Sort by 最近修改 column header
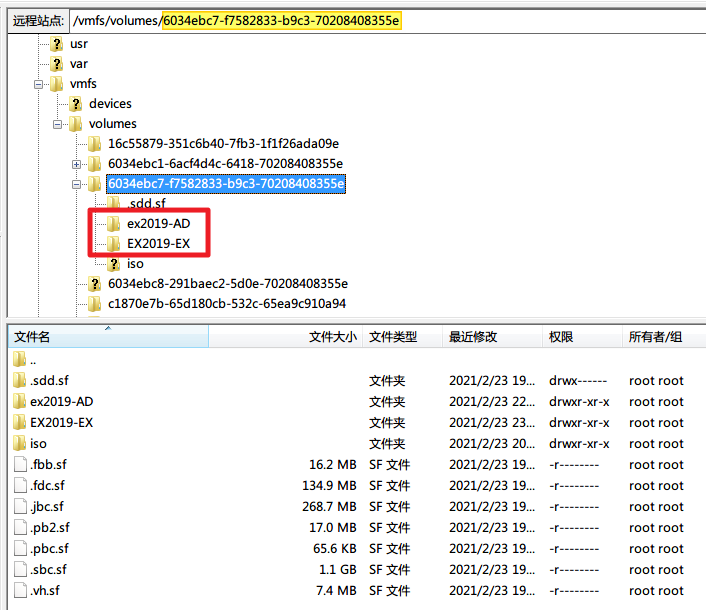The image size is (706, 610). coord(492,337)
